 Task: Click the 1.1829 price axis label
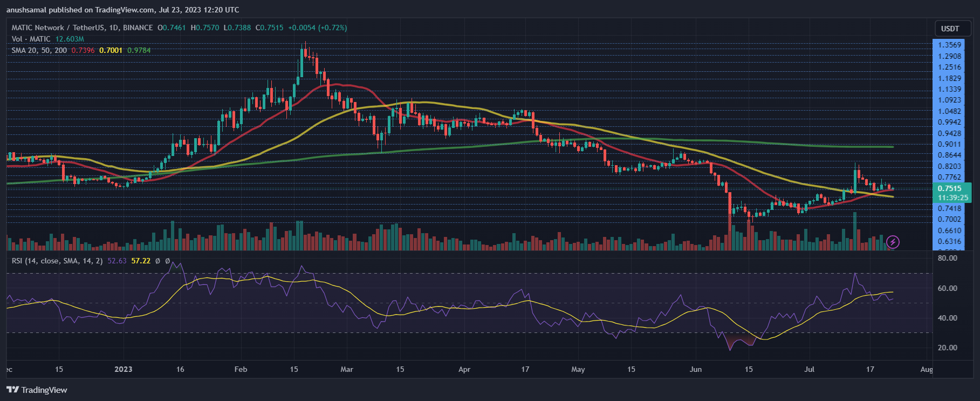pyautogui.click(x=950, y=78)
